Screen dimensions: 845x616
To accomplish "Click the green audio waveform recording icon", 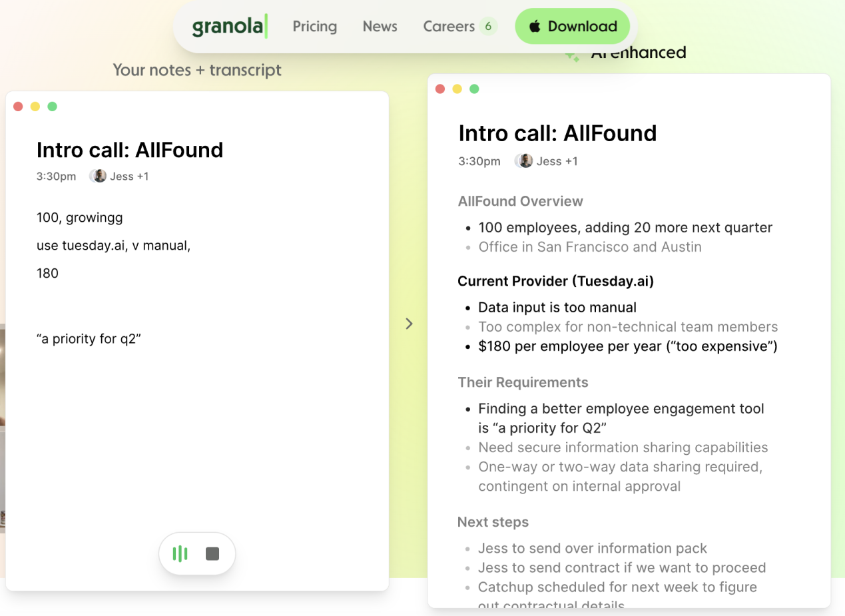I will tap(180, 553).
